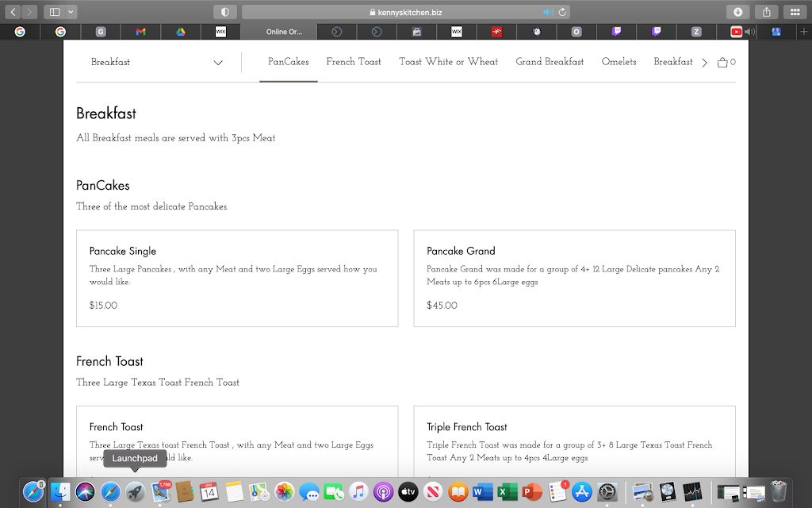Image resolution: width=812 pixels, height=508 pixels.
Task: Click the Share icon in Safari toolbar
Action: click(x=767, y=12)
